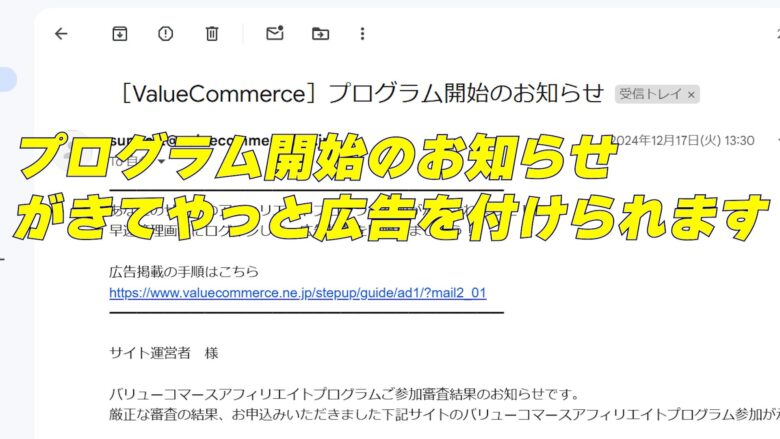Click the yellow プログラム開始のお知らせ overlay text
The width and height of the screenshot is (780, 439).
point(318,156)
